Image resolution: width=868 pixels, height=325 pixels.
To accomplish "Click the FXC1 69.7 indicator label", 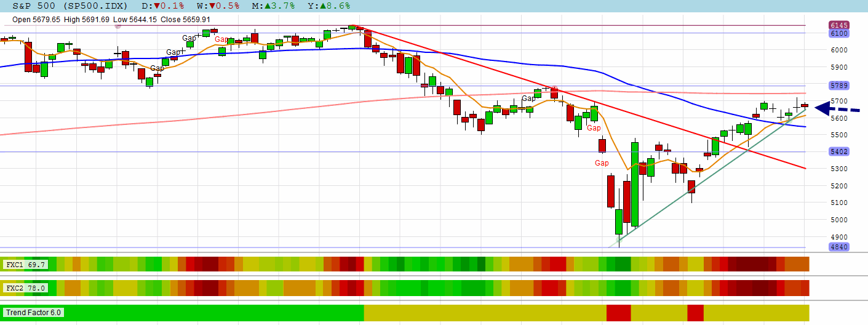I will 24,264.
